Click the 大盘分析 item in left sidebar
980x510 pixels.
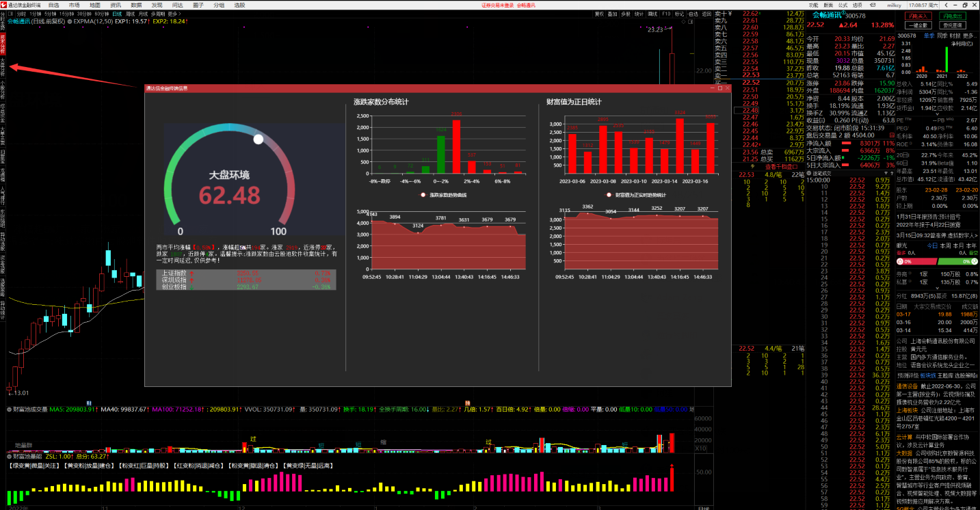tap(3, 68)
